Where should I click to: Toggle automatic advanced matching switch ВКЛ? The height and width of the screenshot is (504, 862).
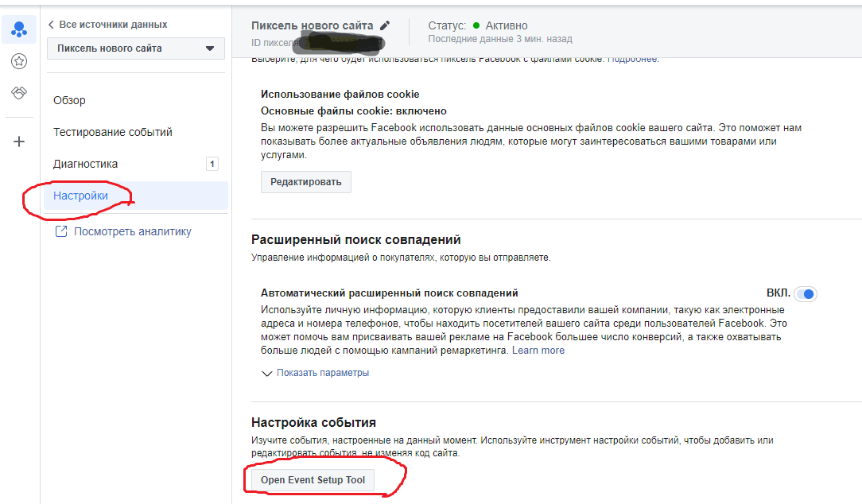[806, 294]
